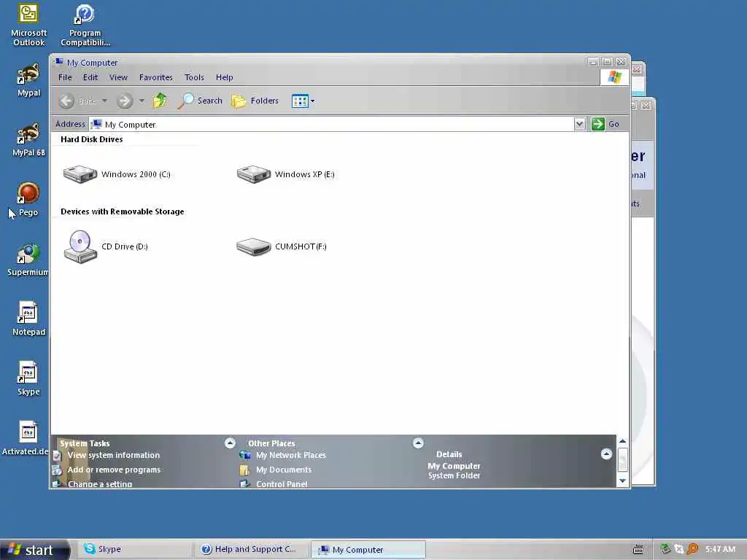Click the task pane scrollbar up arrow
The image size is (747, 560).
point(622,441)
